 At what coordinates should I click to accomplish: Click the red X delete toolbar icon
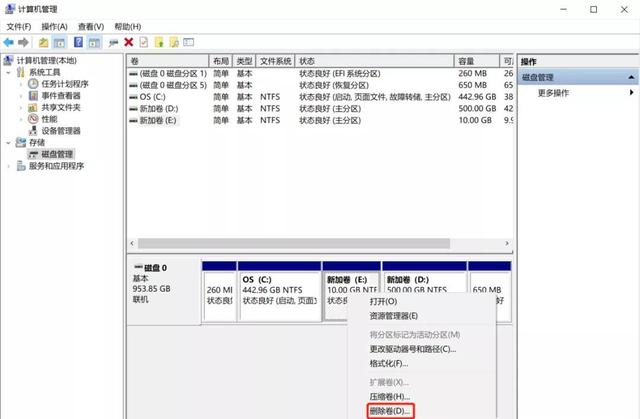[x=129, y=42]
